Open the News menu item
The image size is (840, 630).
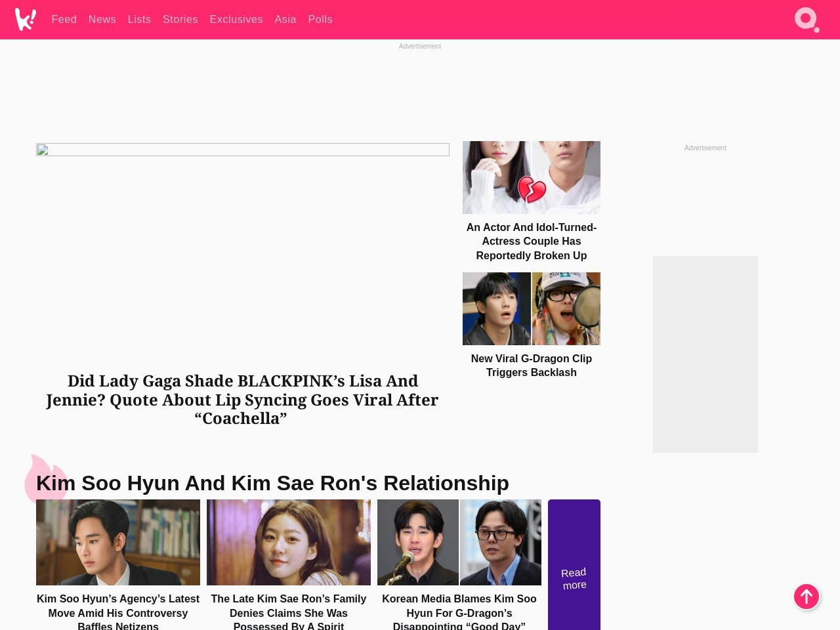point(102,20)
